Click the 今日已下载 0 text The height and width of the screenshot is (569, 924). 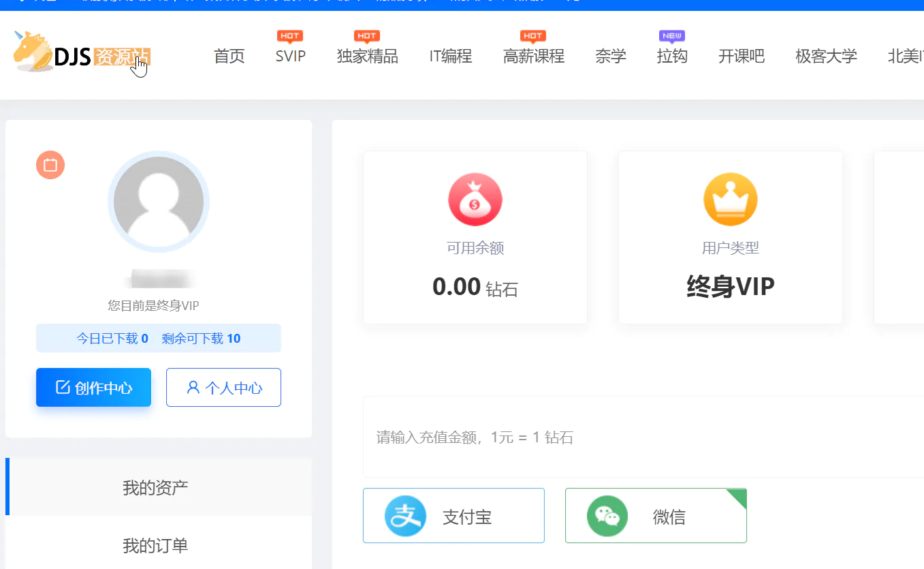112,339
